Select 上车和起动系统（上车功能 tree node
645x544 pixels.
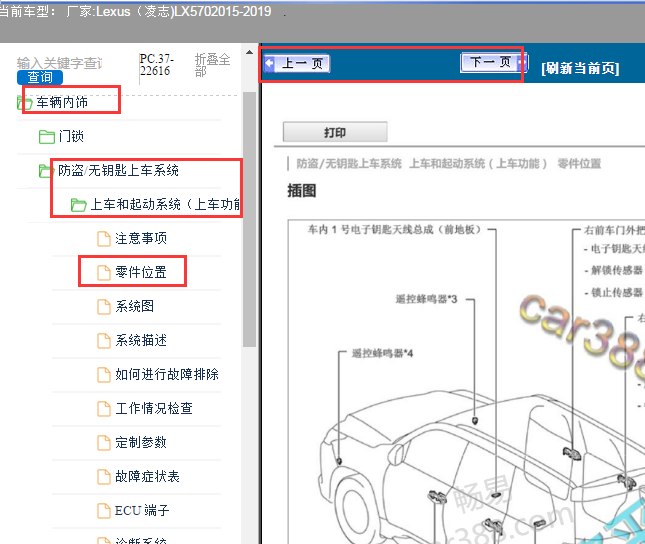pos(165,204)
